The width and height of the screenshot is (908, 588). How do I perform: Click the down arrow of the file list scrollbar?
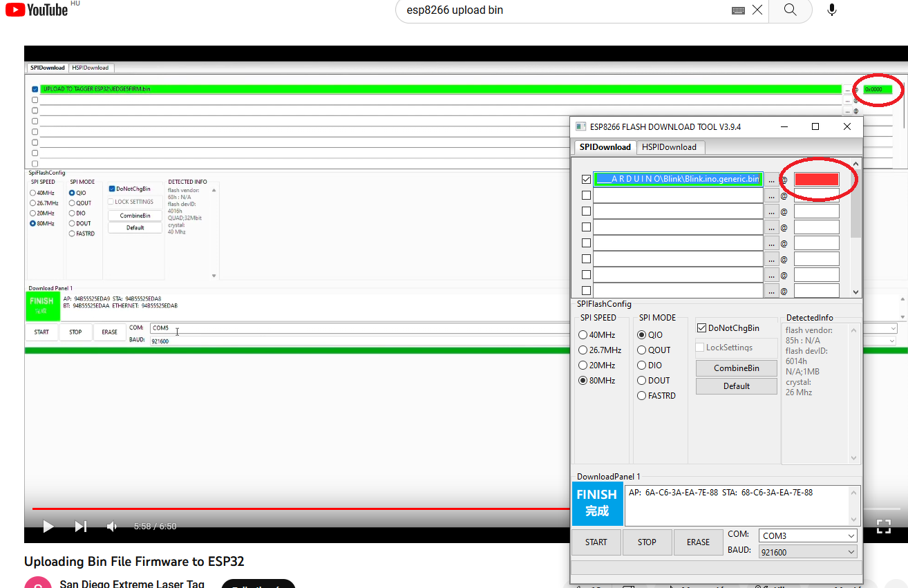(x=856, y=292)
